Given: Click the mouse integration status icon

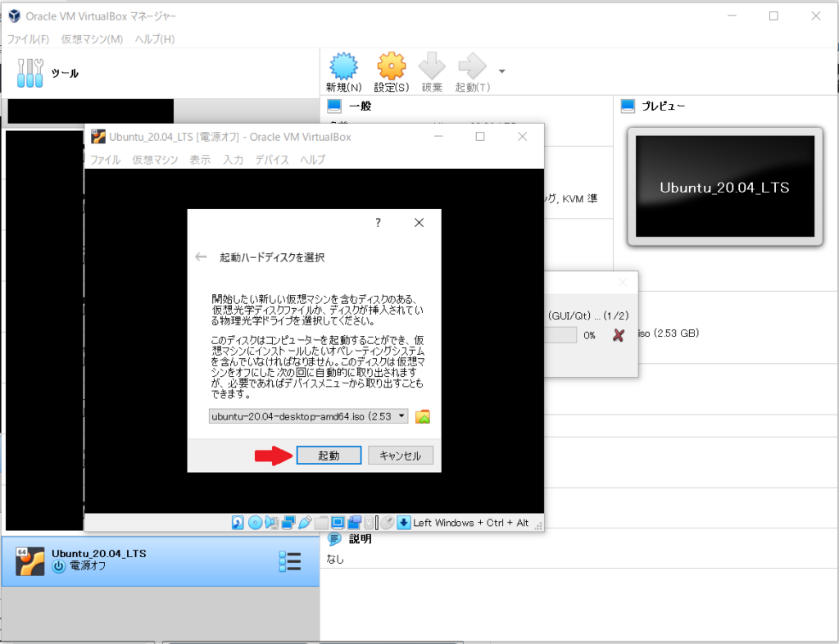Looking at the screenshot, I should point(388,523).
